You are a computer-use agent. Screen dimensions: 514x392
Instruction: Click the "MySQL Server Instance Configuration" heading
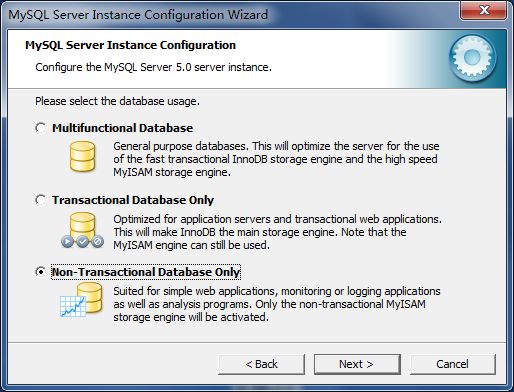(130, 45)
